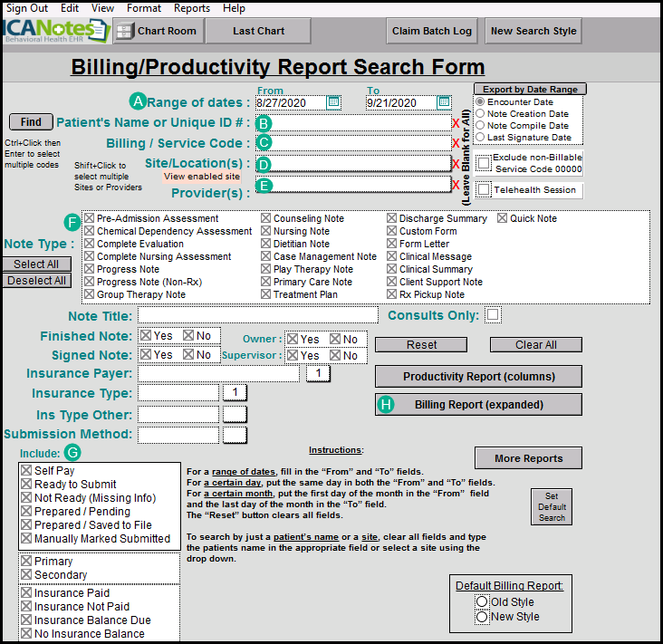Select the Note Creation Date radio option
The width and height of the screenshot is (663, 644).
pos(480,114)
